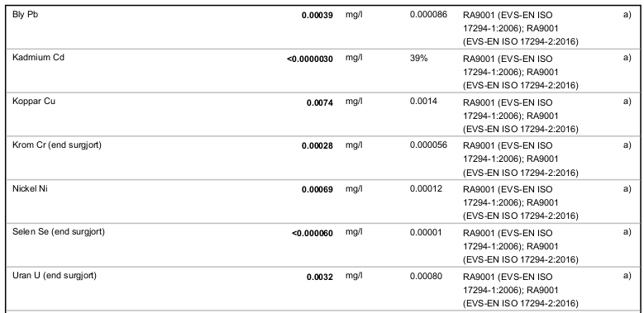Image resolution: width=644 pixels, height=313 pixels.
Task: Click the a) footnote marker in Bly row
Action: [627, 15]
